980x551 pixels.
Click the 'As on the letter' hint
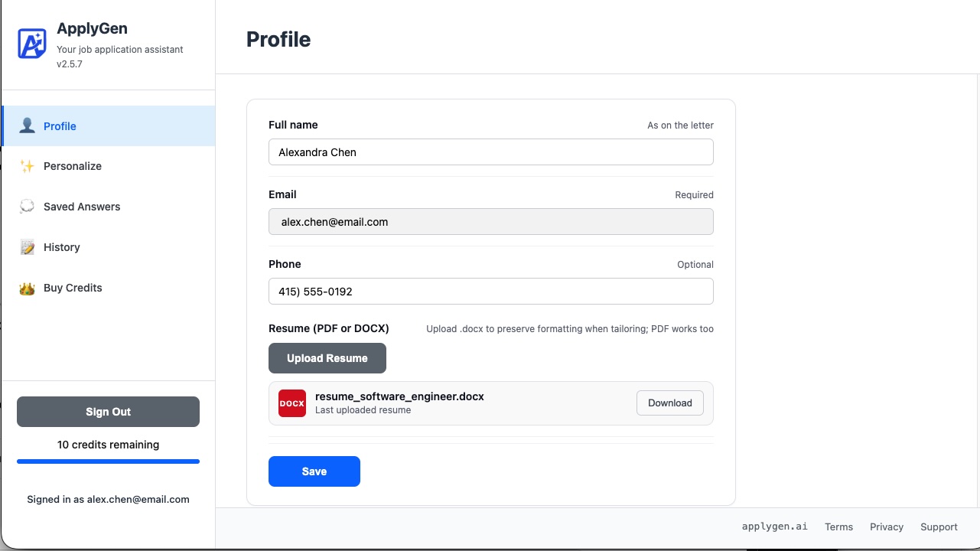[680, 126]
